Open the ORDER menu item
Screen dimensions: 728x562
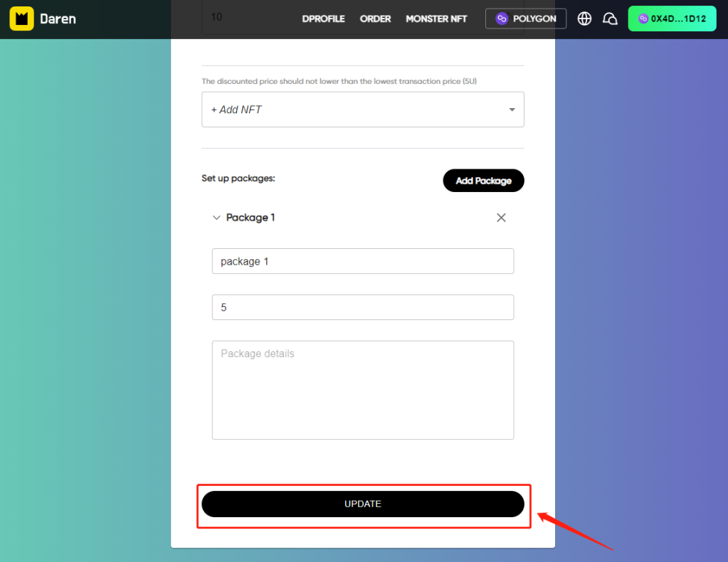pos(375,18)
